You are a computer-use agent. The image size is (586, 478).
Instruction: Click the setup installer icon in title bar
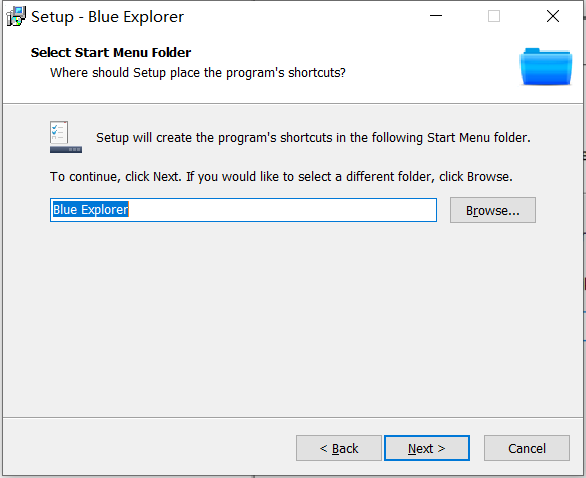click(x=16, y=16)
